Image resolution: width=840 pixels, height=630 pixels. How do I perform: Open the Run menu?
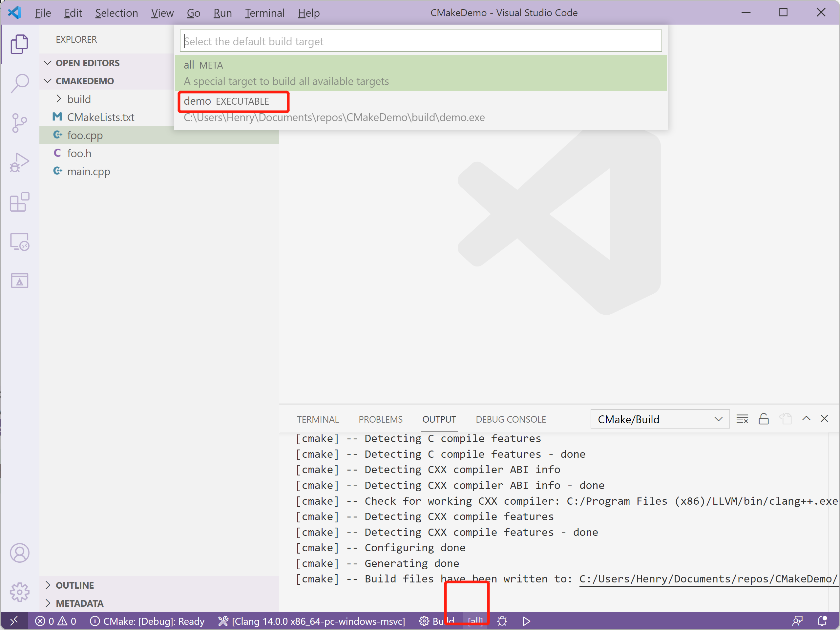(x=222, y=13)
